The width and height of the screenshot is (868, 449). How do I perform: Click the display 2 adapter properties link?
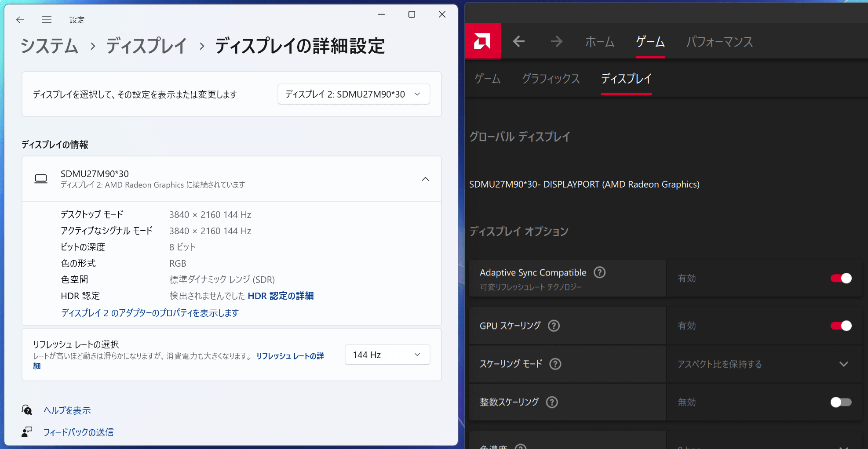pyautogui.click(x=150, y=312)
